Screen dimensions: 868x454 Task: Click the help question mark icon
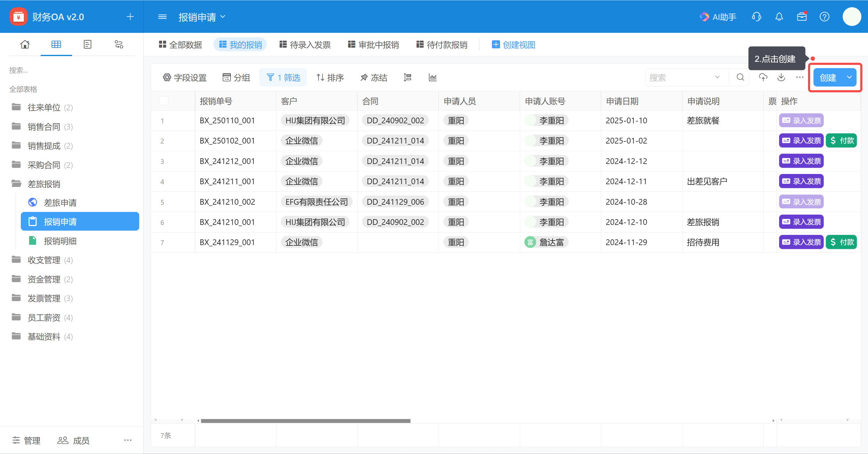pyautogui.click(x=825, y=17)
